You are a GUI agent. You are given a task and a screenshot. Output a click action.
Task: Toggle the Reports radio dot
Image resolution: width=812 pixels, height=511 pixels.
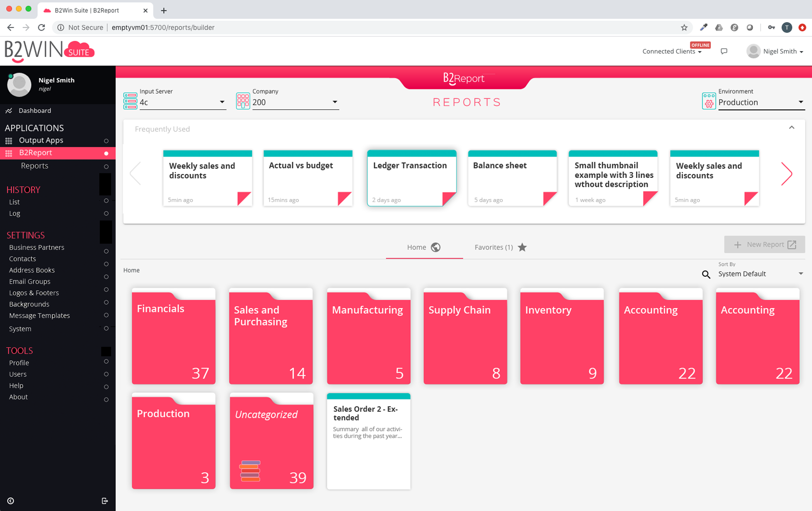[x=106, y=167]
